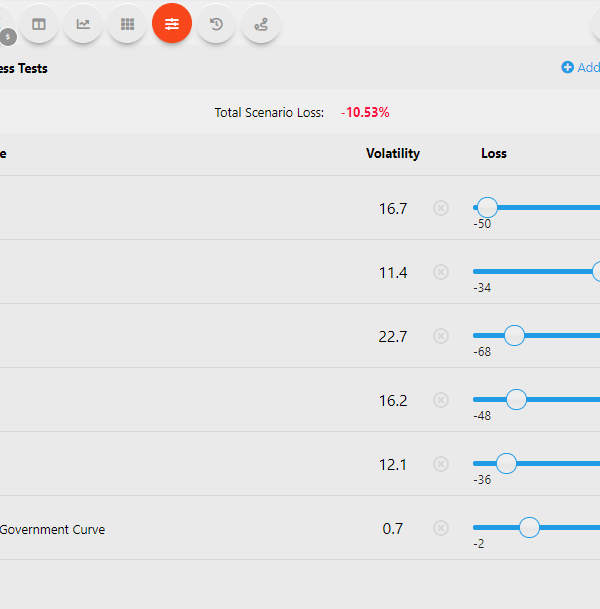
Task: Remove the row with volatility 16.7
Action: [x=441, y=208]
